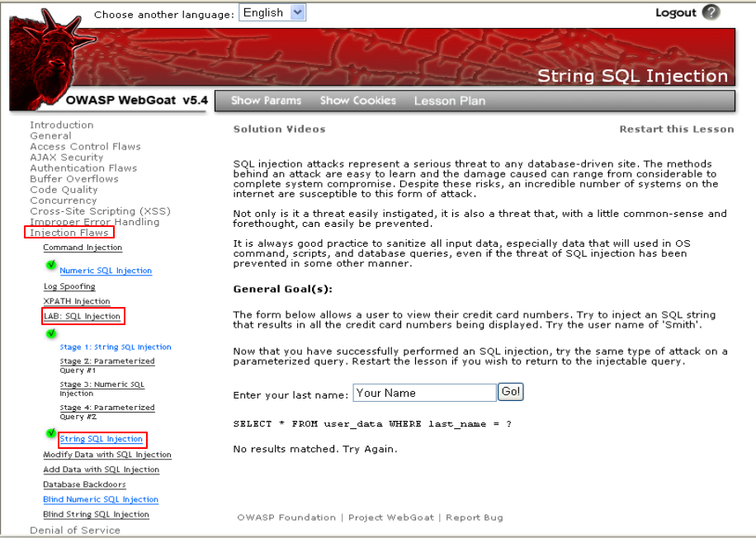Open Add Data with SQL Injection
The width and height of the screenshot is (756, 538).
(x=102, y=470)
